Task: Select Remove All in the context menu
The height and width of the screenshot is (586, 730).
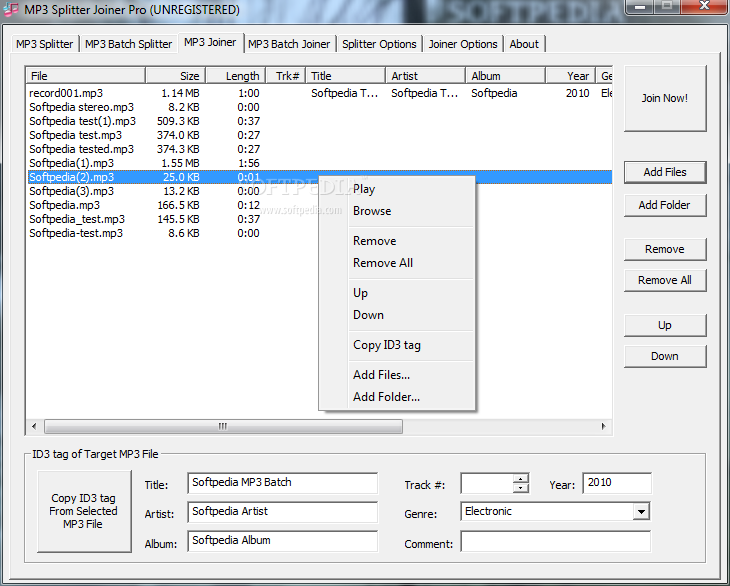Action: (397, 263)
